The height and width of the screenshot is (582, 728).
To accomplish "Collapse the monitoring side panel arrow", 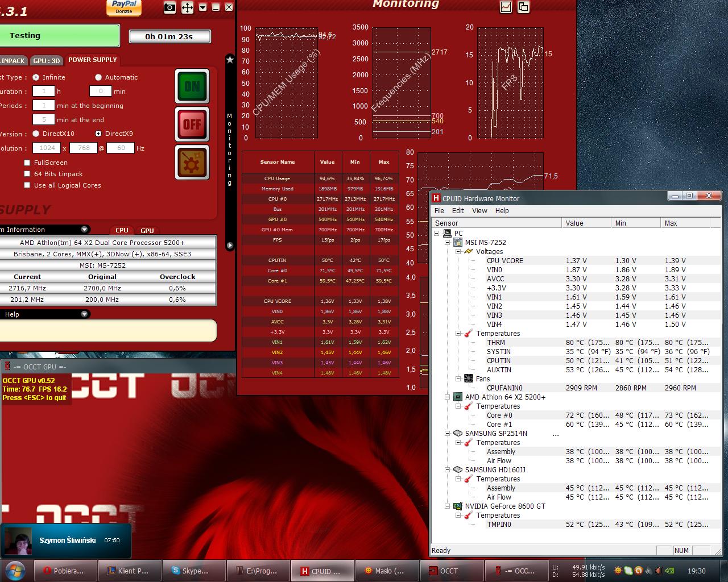I will click(230, 246).
